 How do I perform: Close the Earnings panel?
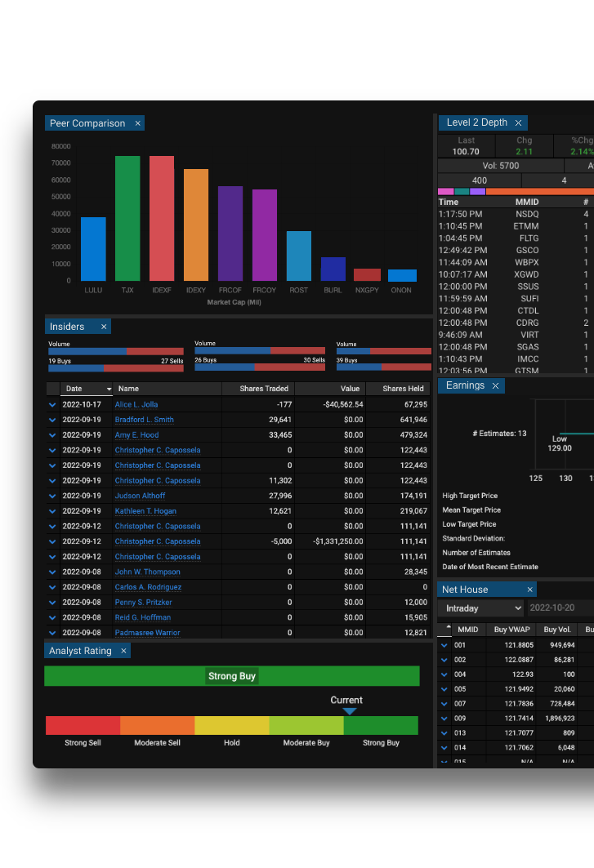pyautogui.click(x=495, y=385)
